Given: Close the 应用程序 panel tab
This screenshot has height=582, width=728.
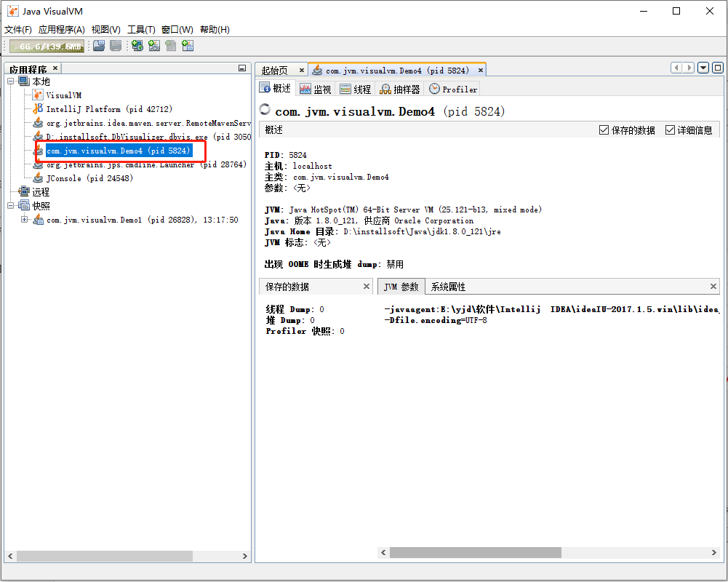Looking at the screenshot, I should click(x=55, y=68).
